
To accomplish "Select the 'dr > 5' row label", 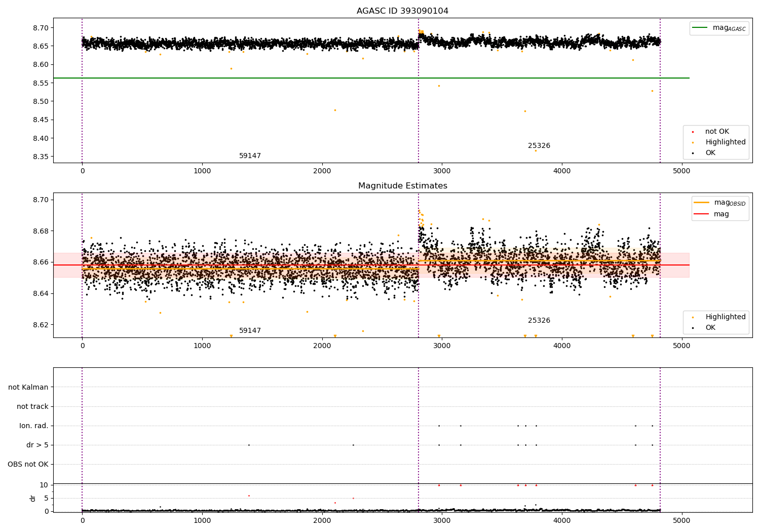I will pyautogui.click(x=37, y=445).
